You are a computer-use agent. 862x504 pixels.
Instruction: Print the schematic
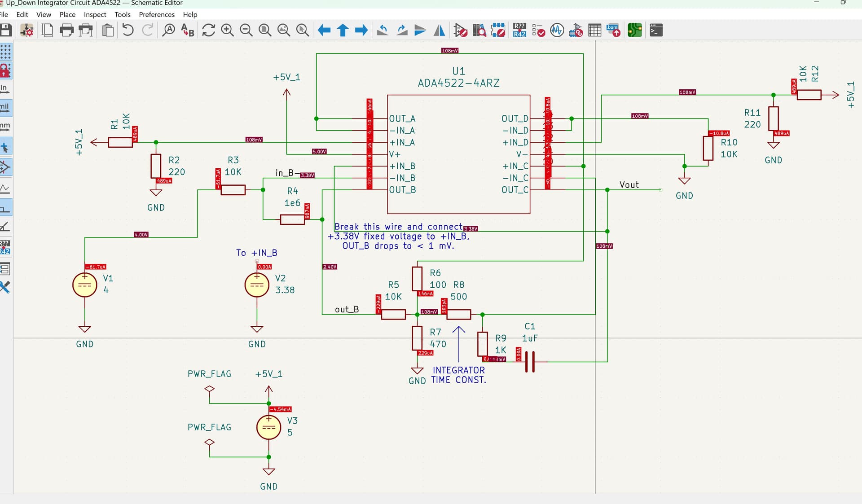[66, 30]
